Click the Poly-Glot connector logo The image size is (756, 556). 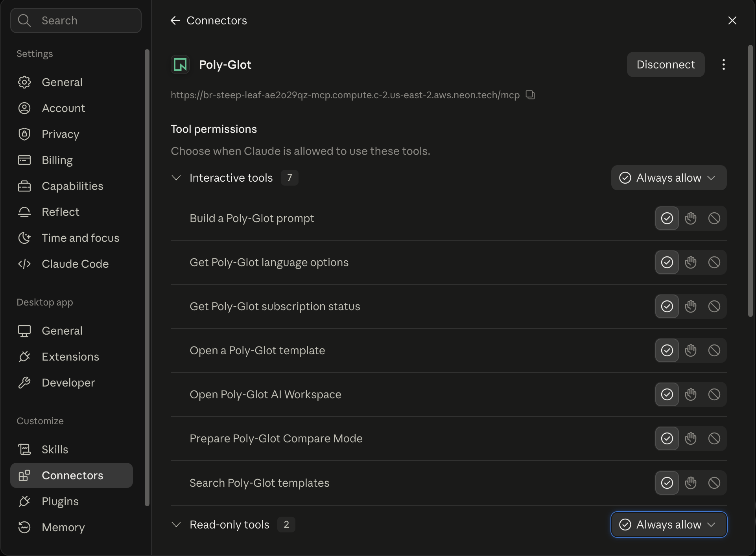pos(180,64)
